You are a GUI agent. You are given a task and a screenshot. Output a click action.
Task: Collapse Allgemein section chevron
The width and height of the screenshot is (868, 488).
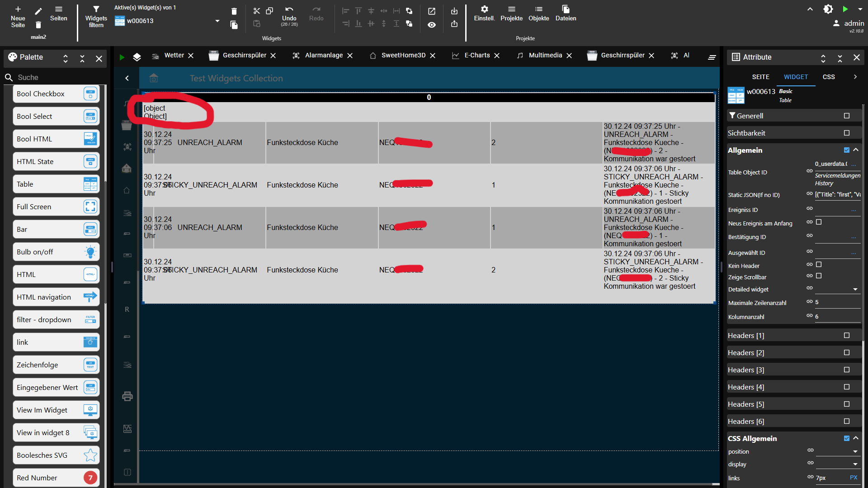(856, 150)
